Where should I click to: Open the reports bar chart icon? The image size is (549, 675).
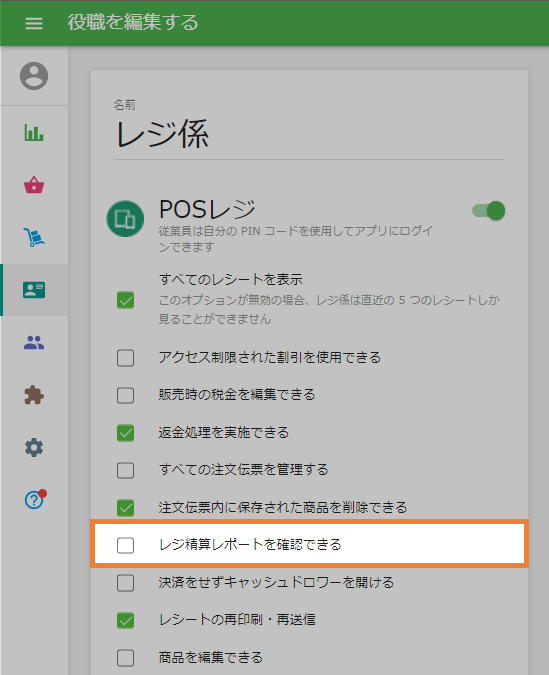pos(34,133)
